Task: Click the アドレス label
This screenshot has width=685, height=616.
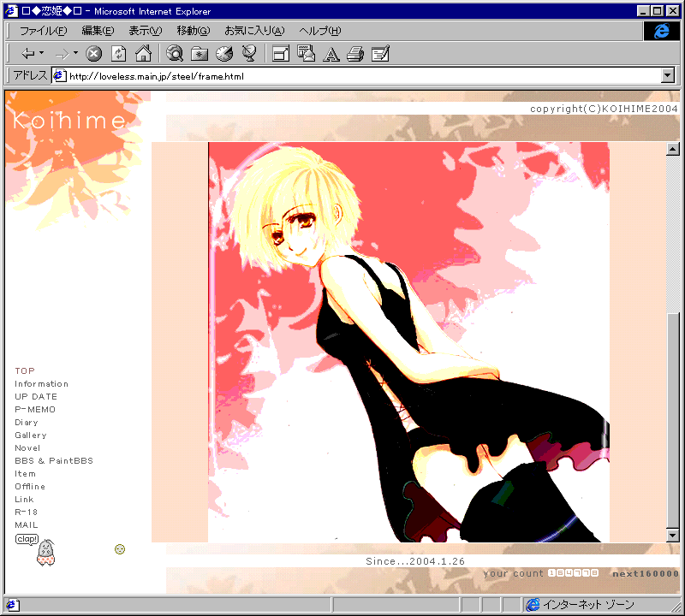Action: click(x=30, y=75)
